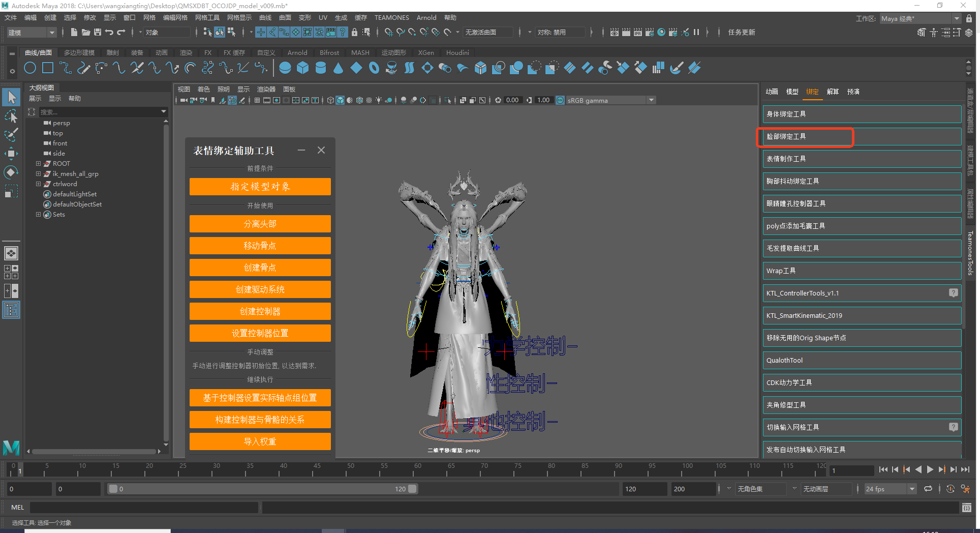Activate the Lasso select tool in the toolbox

(11, 116)
